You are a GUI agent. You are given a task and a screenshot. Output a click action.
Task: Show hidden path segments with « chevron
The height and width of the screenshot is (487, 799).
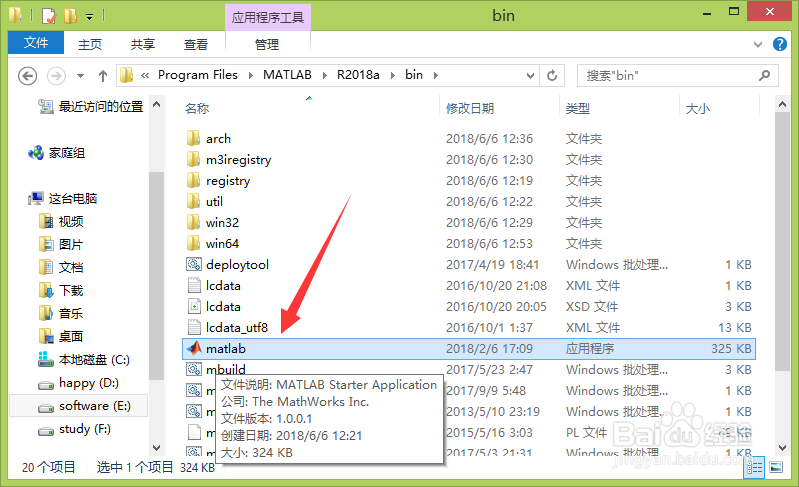click(145, 76)
